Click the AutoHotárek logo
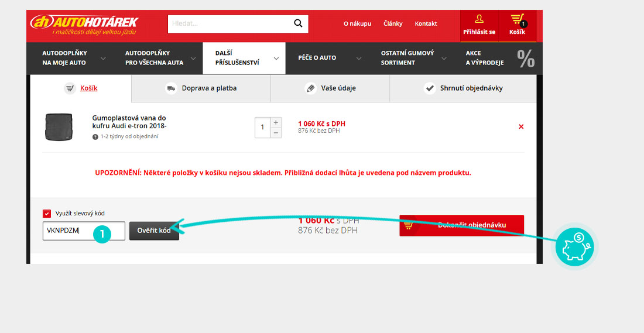The height and width of the screenshot is (333, 644). tap(84, 25)
